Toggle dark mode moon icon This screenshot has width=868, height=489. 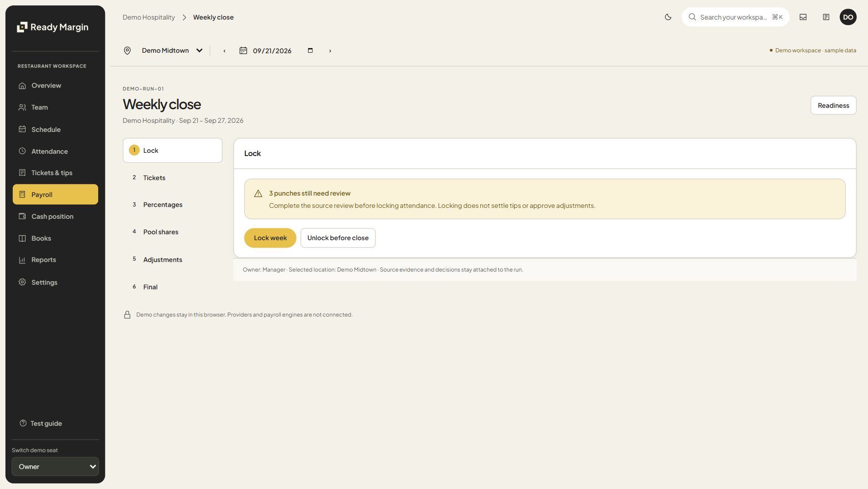pyautogui.click(x=668, y=17)
